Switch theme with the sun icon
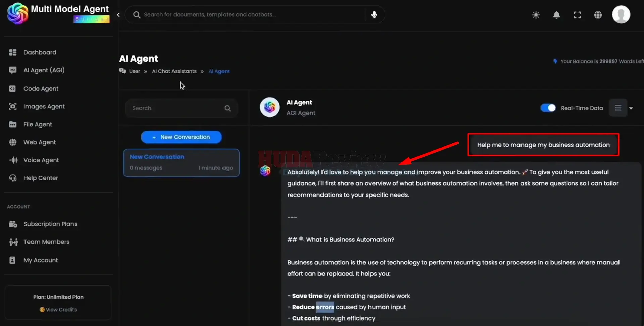Screen dimensions: 644x326 (536, 15)
